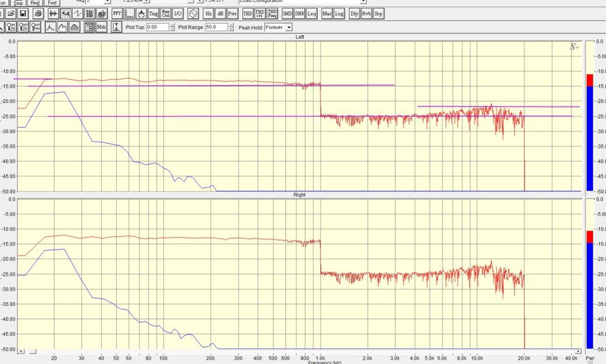Open the IMD measurement utility
Image resolution: width=606 pixels, height=364 pixels.
point(287,13)
